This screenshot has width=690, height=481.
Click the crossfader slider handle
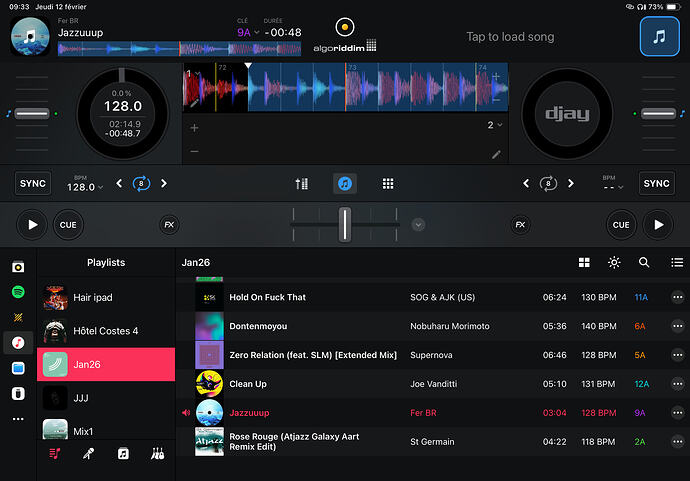345,224
